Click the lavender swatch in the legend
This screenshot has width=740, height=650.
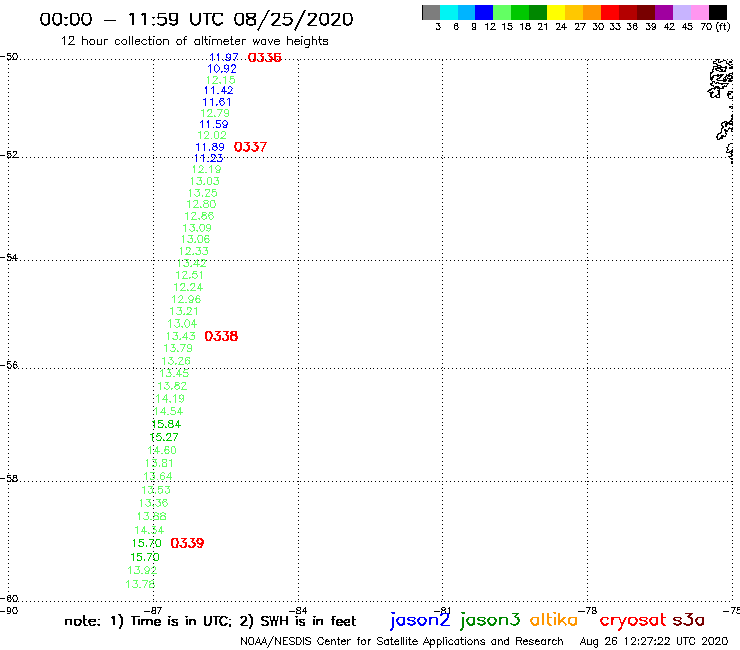click(x=681, y=12)
